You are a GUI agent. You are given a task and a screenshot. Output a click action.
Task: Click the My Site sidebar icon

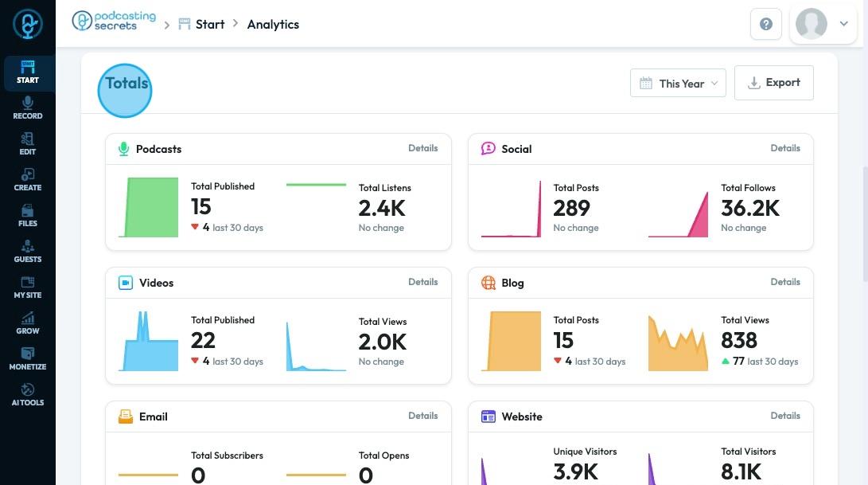tap(28, 287)
